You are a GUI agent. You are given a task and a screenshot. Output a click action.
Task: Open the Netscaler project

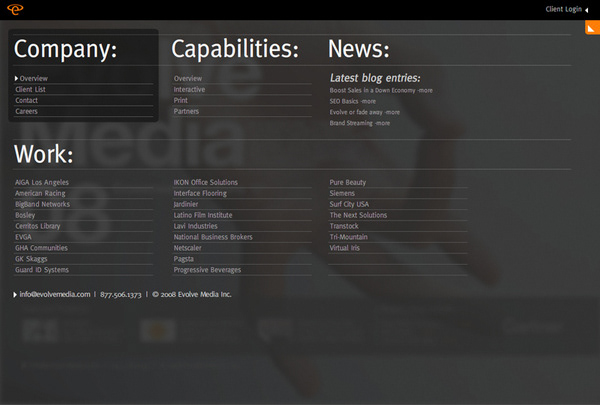tap(187, 248)
